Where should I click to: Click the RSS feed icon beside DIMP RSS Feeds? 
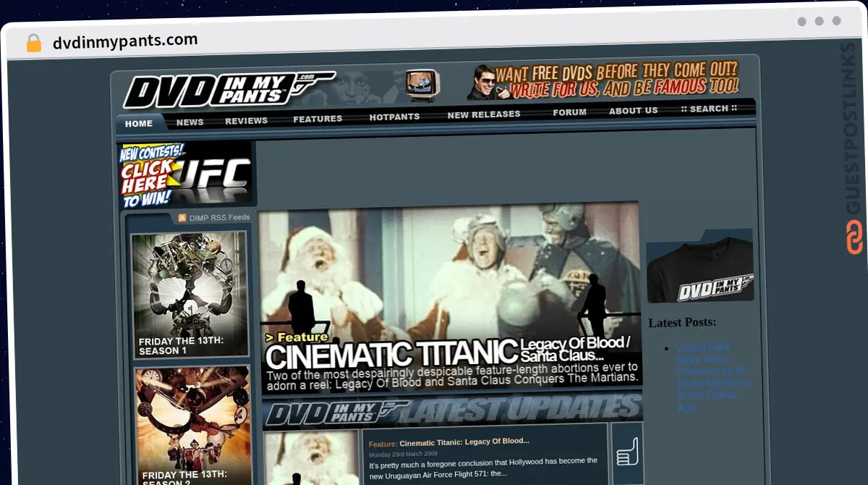[x=182, y=218]
